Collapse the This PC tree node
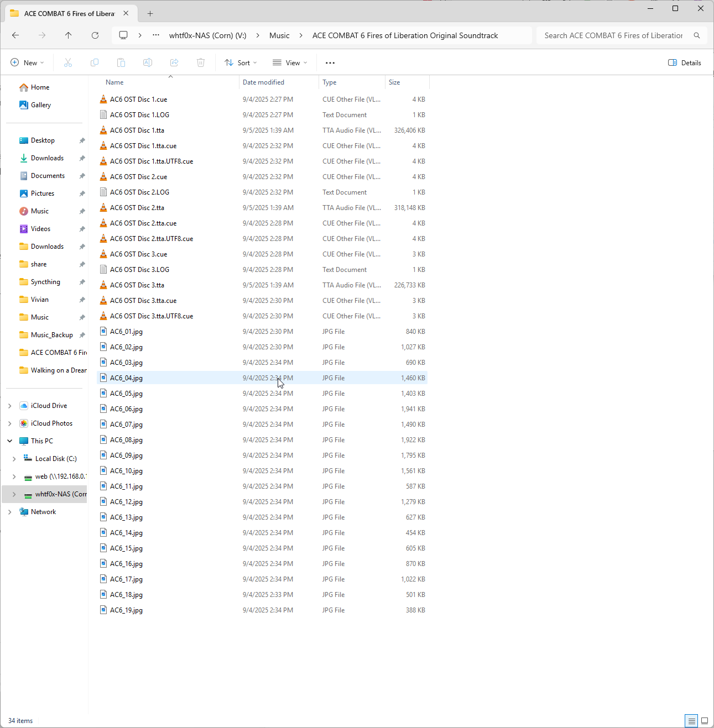Viewport: 714px width, 728px height. [10, 441]
